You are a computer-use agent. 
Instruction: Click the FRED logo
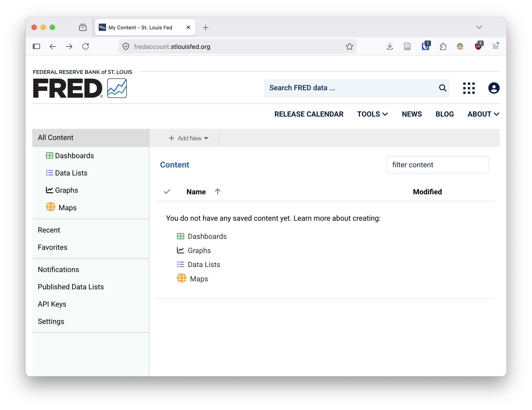pos(80,88)
